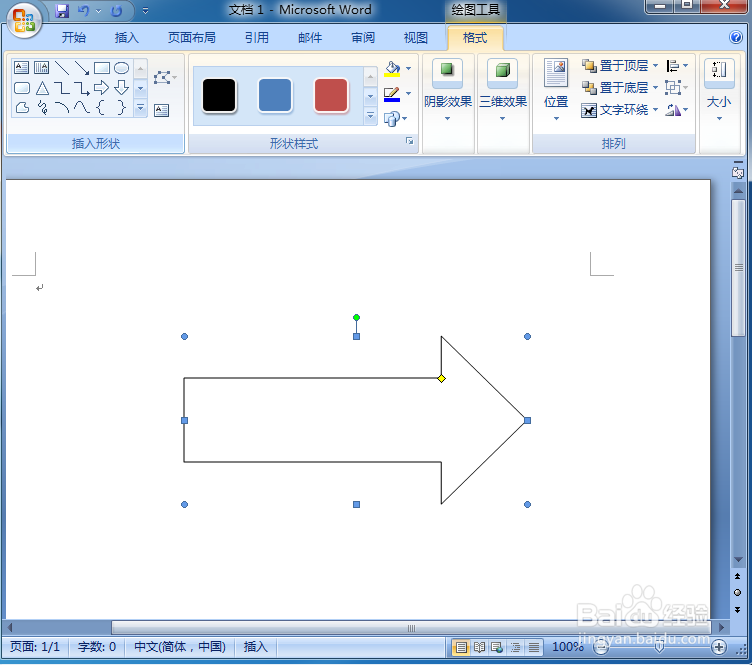Select the isosceles triangle shape
The width and height of the screenshot is (752, 665).
click(x=42, y=88)
